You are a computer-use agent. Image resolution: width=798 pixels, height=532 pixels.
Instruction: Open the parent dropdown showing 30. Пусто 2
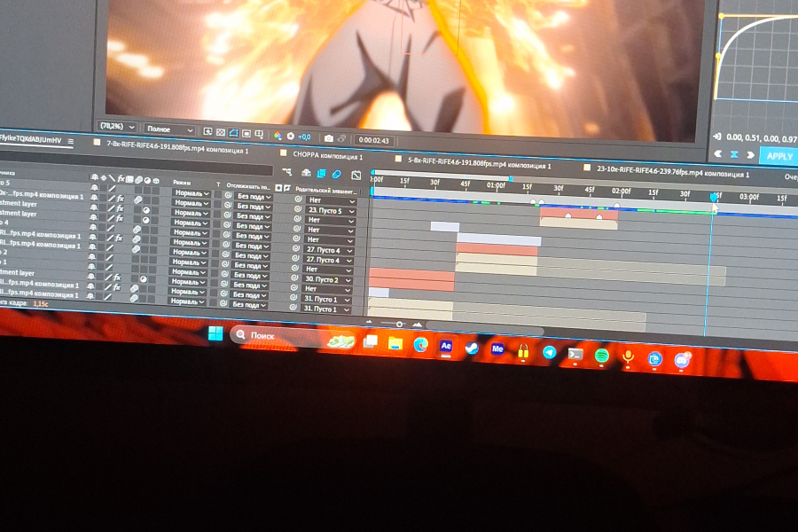pos(328,279)
